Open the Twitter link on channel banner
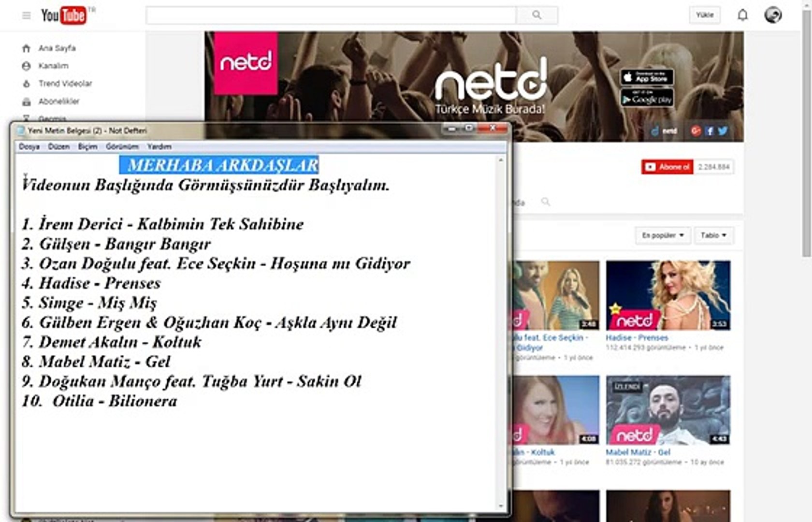 click(723, 130)
